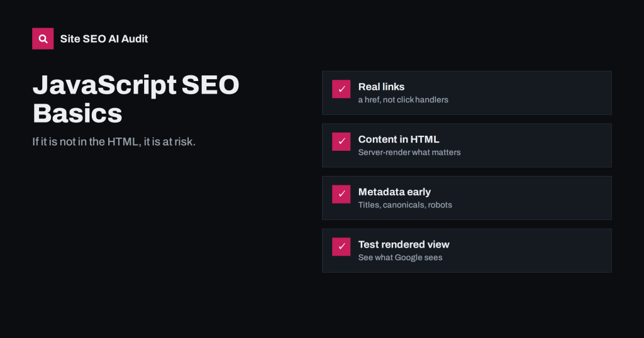The height and width of the screenshot is (338, 644).
Task: Click the pink search logo icon
Action: (43, 38)
